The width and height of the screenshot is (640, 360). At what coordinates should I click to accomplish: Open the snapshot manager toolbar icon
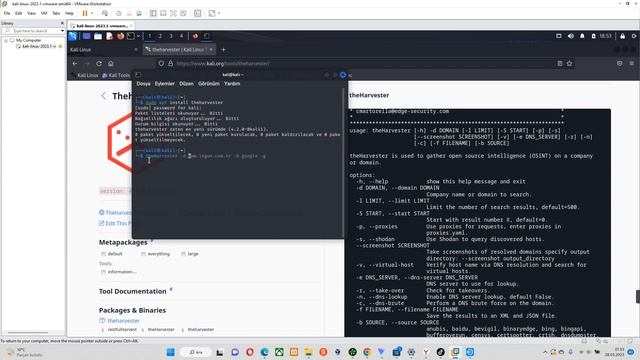(x=139, y=13)
